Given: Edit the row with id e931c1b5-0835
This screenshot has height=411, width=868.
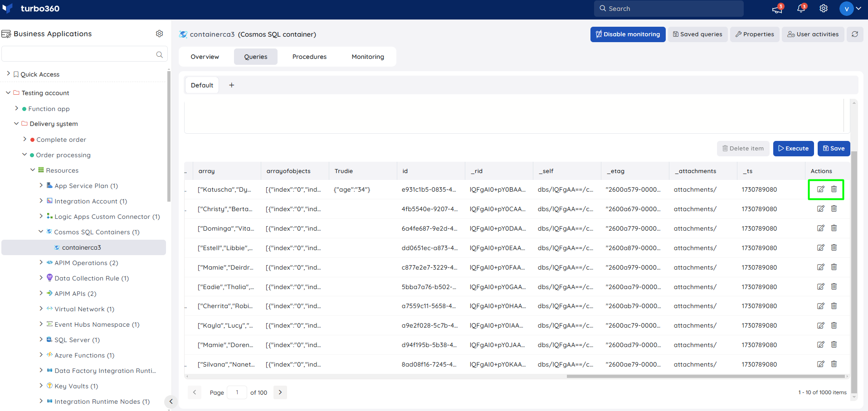Looking at the screenshot, I should coord(821,189).
